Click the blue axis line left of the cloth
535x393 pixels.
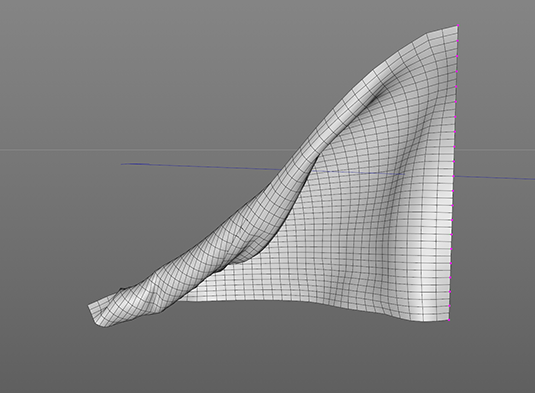[201, 166]
